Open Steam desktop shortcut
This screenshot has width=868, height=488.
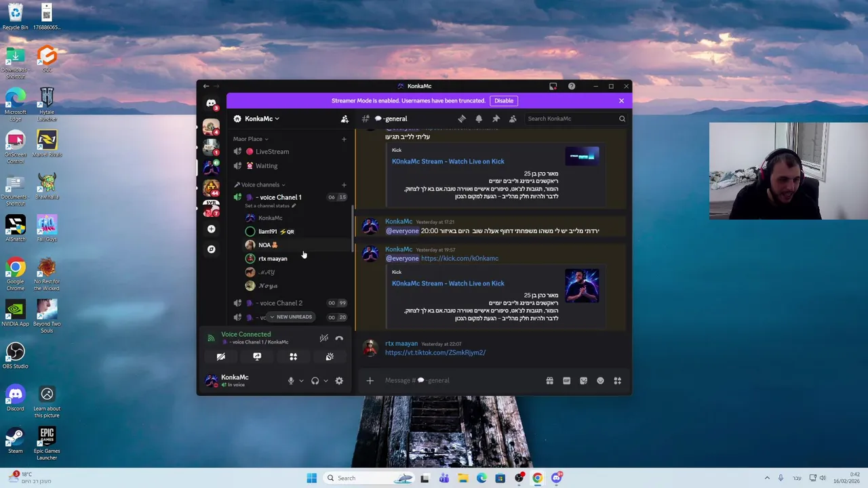(x=15, y=440)
